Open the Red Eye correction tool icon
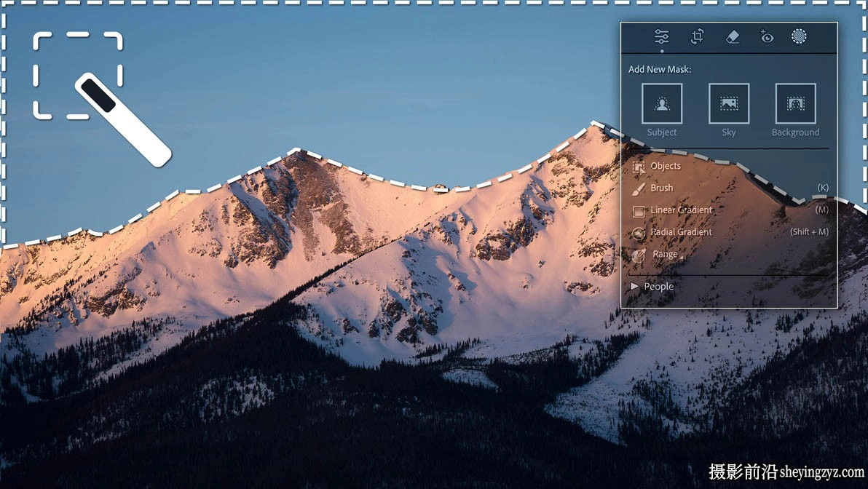This screenshot has height=489, width=868. pos(766,36)
